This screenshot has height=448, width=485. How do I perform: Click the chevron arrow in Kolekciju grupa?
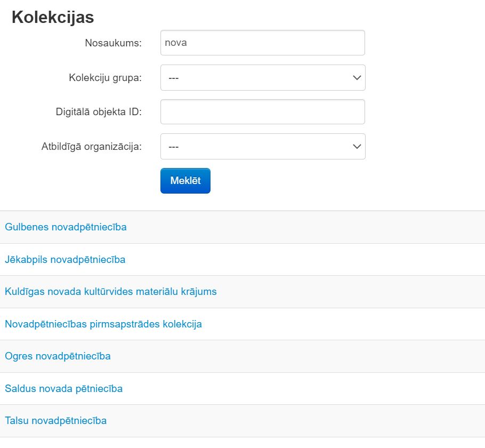pyautogui.click(x=357, y=78)
